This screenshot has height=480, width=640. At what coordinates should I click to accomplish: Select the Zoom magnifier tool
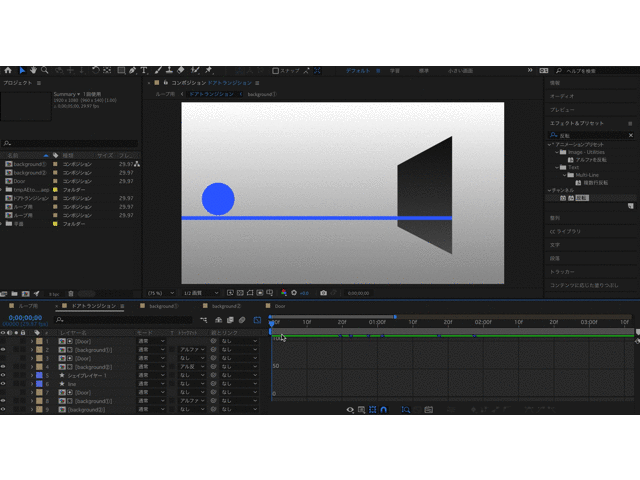(x=46, y=71)
